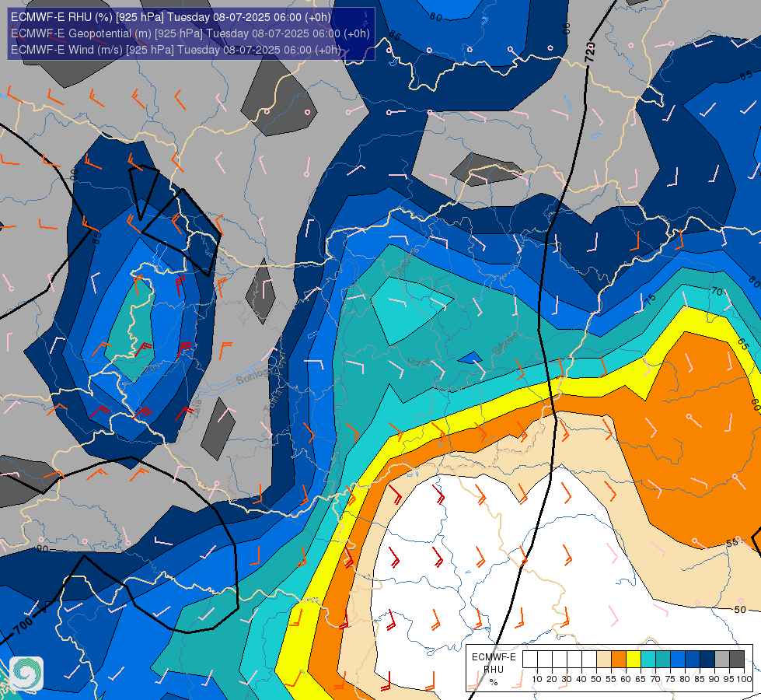The width and height of the screenshot is (761, 700).
Task: Click the 700 geopotential contour label
Action: pos(23,626)
